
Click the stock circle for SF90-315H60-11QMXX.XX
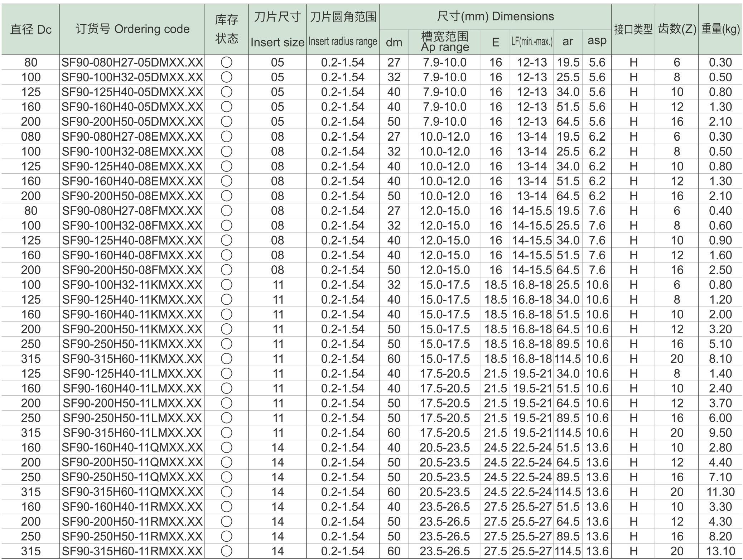(x=226, y=492)
